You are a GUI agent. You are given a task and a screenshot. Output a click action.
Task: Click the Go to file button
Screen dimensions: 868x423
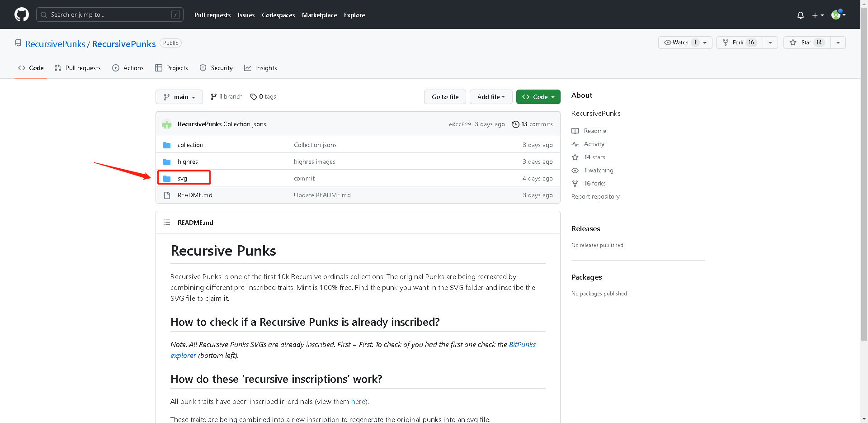coord(445,97)
